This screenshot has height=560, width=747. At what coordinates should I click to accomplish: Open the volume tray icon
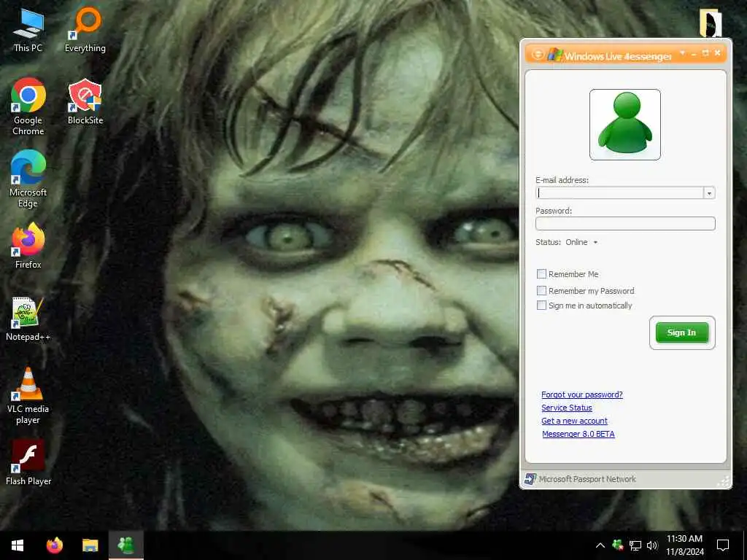point(652,545)
